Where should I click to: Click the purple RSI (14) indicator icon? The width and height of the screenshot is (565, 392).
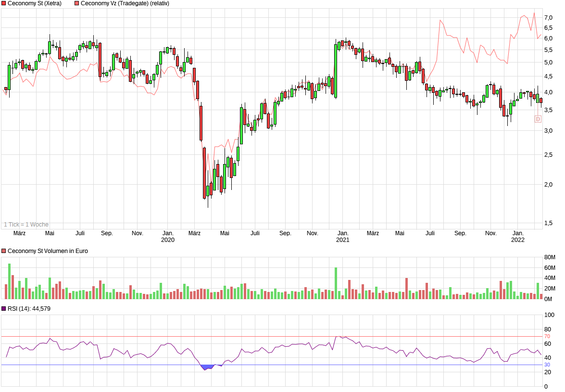pos(4,308)
